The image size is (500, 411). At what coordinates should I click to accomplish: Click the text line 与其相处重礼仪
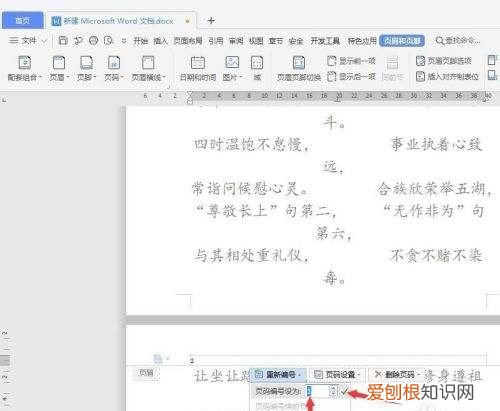(252, 256)
